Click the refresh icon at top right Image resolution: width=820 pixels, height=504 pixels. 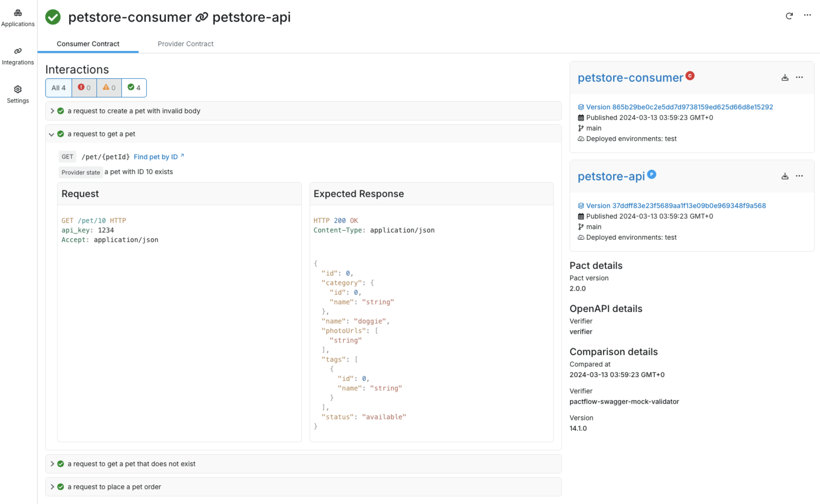[x=789, y=16]
